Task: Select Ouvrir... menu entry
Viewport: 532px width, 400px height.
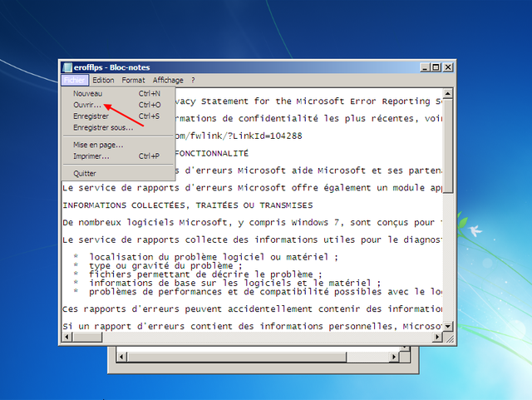Action: pyautogui.click(x=118, y=105)
